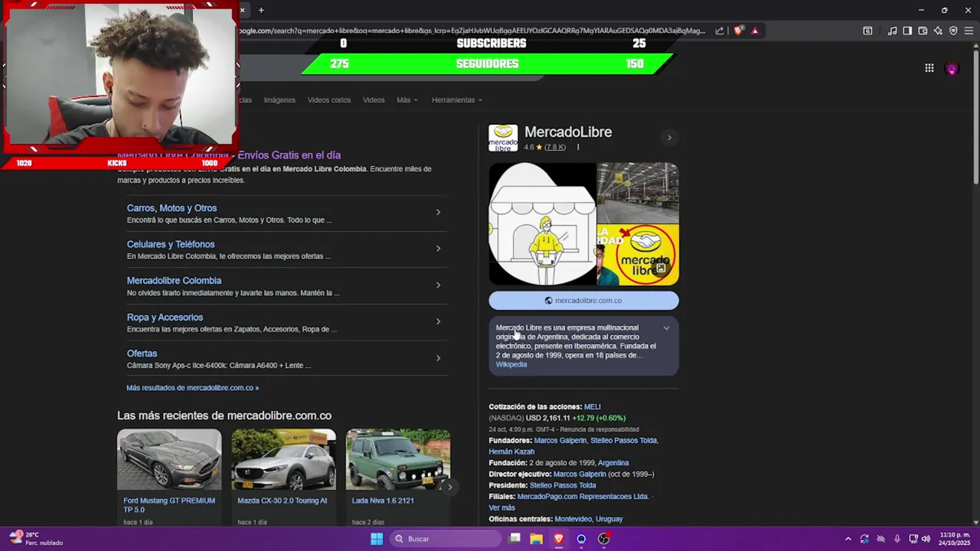Open the Carros, Motos y Otros link
The image size is (980, 551).
pyautogui.click(x=171, y=208)
